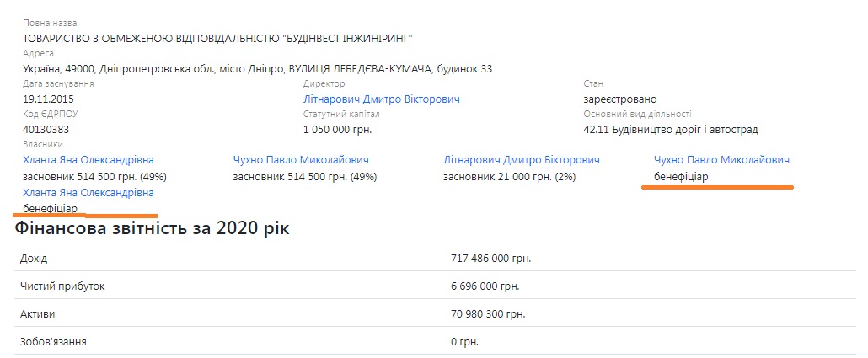Click main activity 42.11 Будівництво доріг

tap(670, 130)
